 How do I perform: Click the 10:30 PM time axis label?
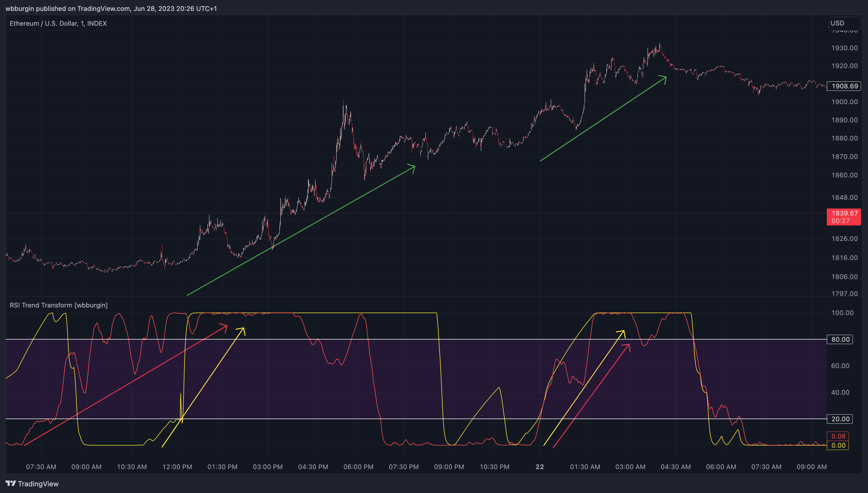[494, 467]
